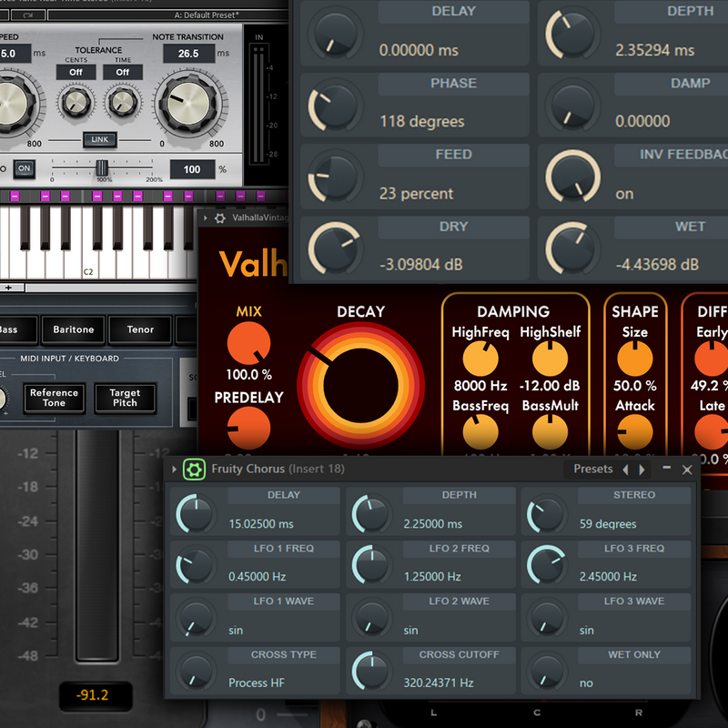Screen dimensions: 728x728
Task: Toggle the ON switch in Waves Tune
Action: (x=25, y=167)
